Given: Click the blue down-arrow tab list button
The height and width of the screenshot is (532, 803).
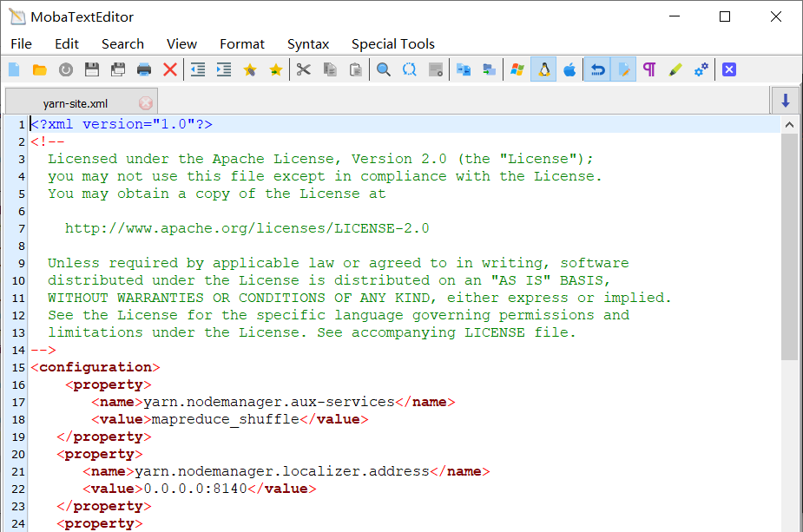Looking at the screenshot, I should click(785, 101).
